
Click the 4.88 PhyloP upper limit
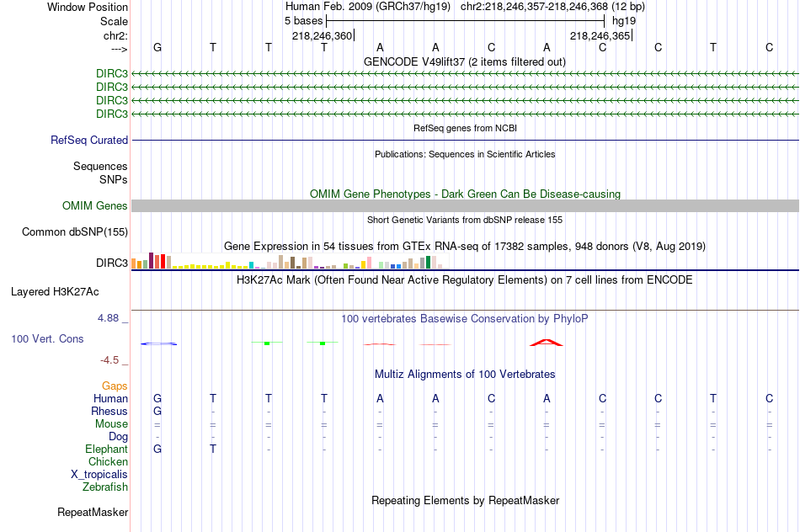point(108,318)
